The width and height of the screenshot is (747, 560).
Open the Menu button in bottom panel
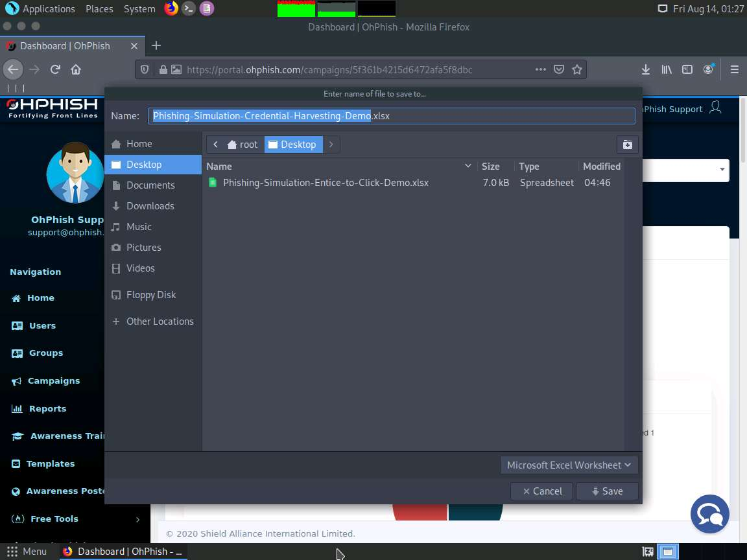(x=27, y=552)
